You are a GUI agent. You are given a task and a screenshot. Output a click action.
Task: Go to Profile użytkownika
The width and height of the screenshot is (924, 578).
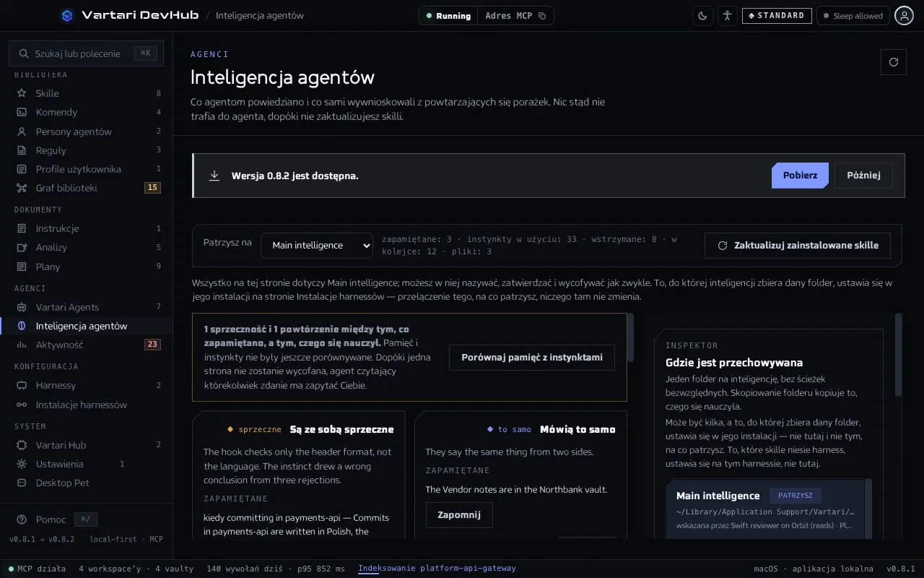tap(87, 169)
